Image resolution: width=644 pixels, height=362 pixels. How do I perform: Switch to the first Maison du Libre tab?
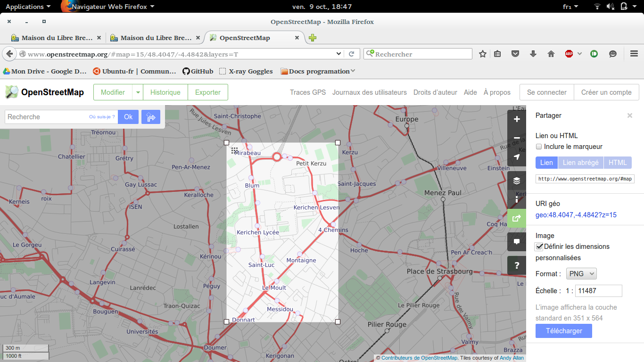pos(55,38)
